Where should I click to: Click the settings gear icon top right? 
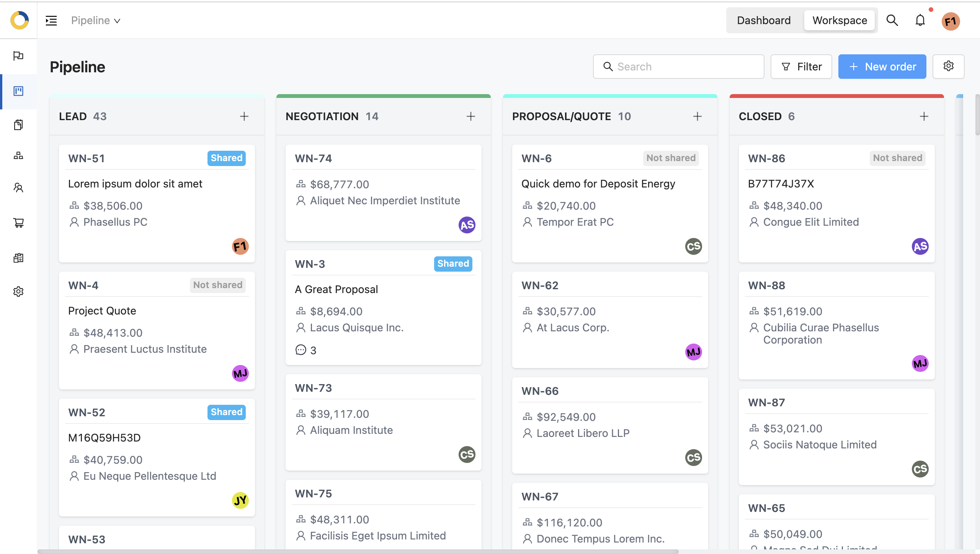949,66
